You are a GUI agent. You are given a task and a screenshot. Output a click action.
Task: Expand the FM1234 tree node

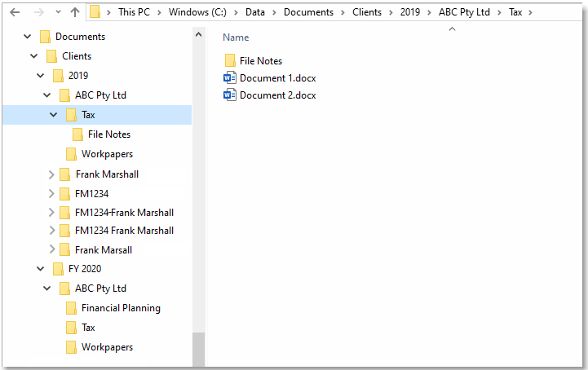[51, 194]
